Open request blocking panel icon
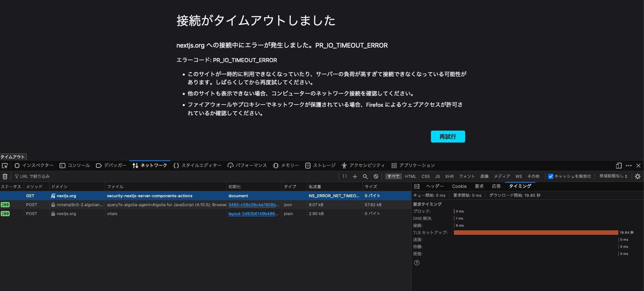This screenshot has width=644, height=291. pos(376,176)
